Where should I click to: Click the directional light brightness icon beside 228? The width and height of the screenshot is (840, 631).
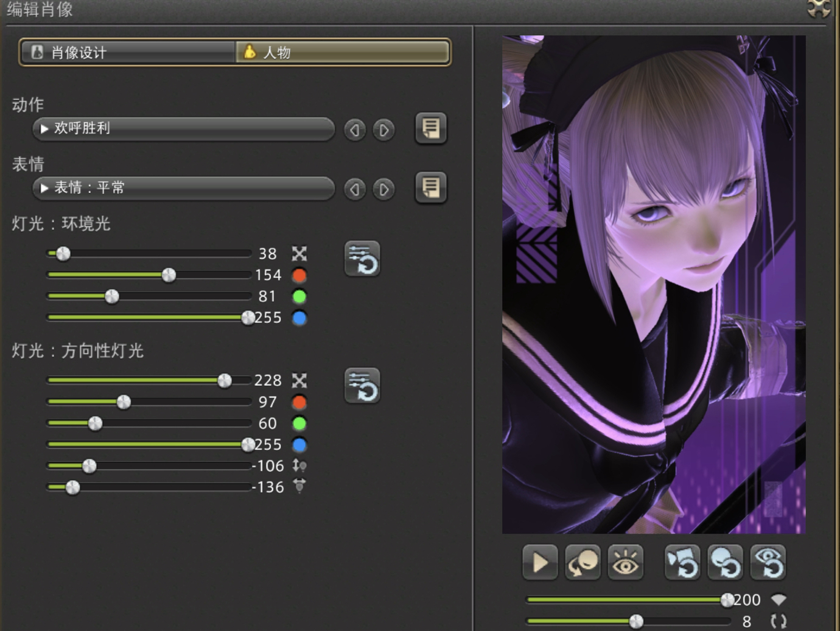(299, 380)
